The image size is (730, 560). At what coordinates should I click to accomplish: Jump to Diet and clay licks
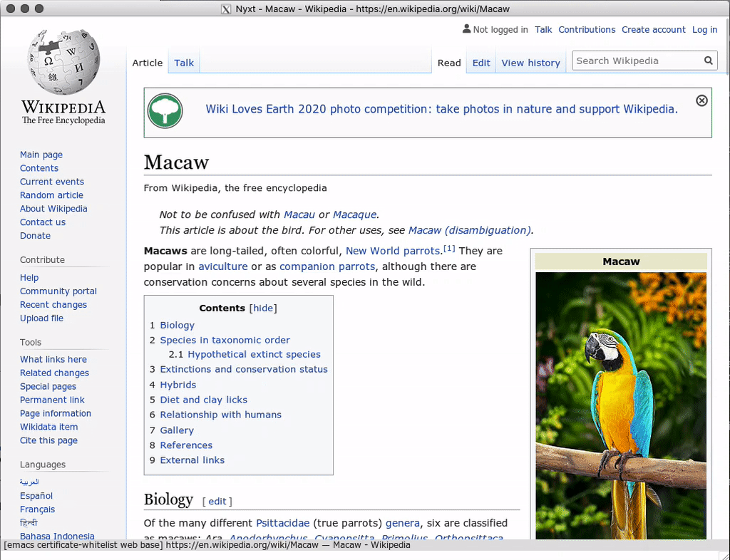click(203, 400)
